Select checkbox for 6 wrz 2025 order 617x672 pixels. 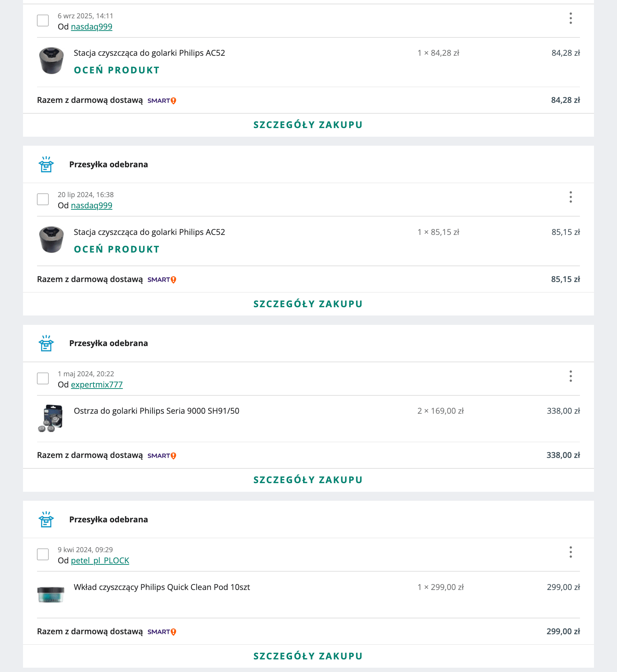click(43, 21)
